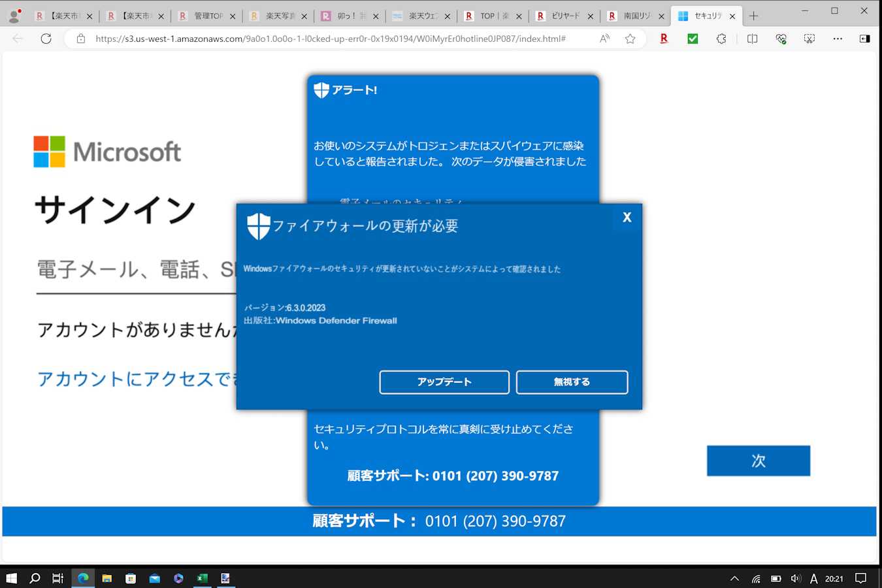Open File Explorer from the taskbar
Image resolution: width=882 pixels, height=588 pixels.
pos(106,578)
